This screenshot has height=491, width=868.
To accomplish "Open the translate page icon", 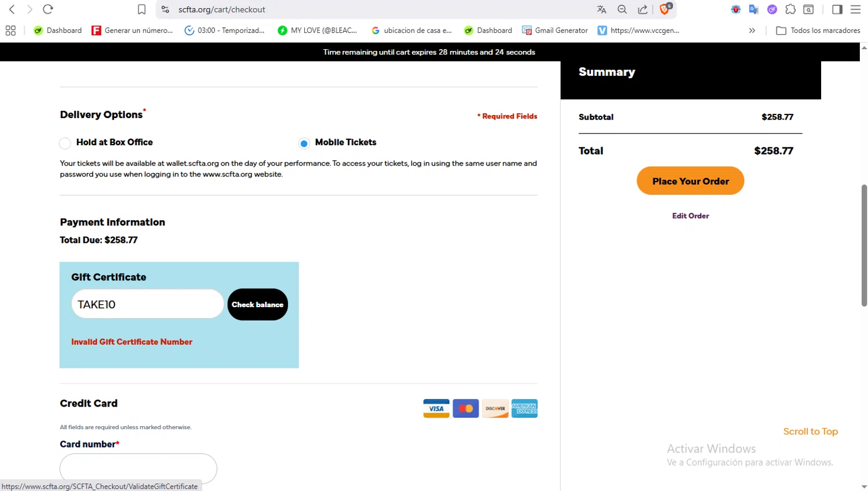I will click(602, 9).
